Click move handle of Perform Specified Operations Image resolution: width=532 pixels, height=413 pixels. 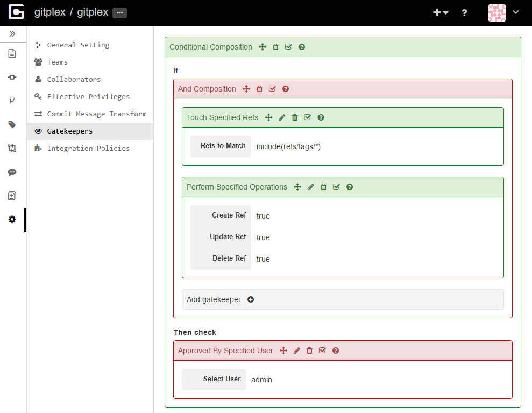(297, 187)
